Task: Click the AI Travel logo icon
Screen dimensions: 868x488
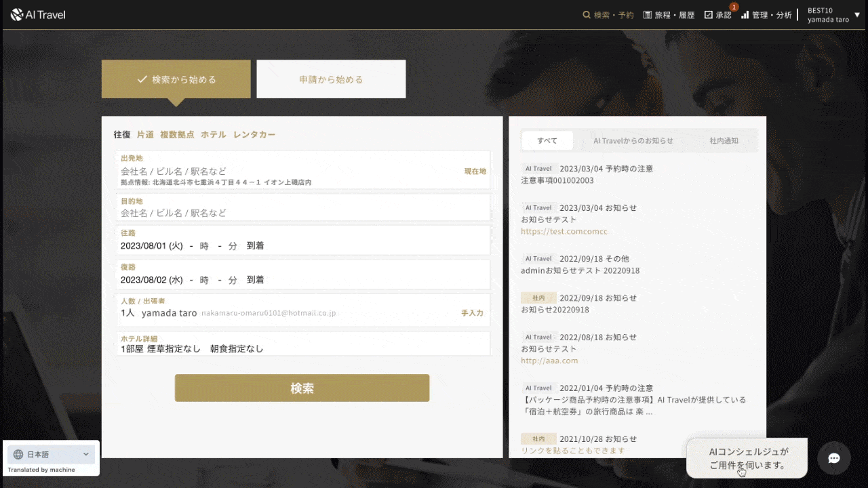Action: 17,15
